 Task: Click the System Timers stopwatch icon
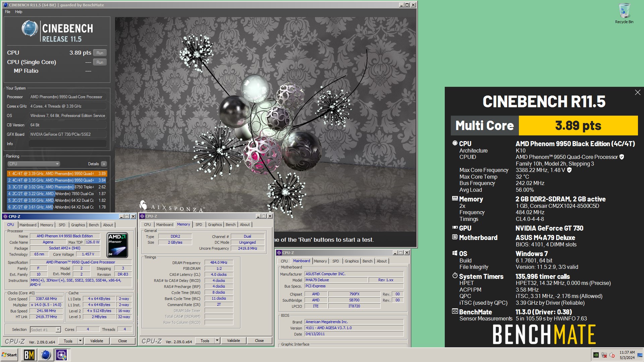pyautogui.click(x=455, y=276)
